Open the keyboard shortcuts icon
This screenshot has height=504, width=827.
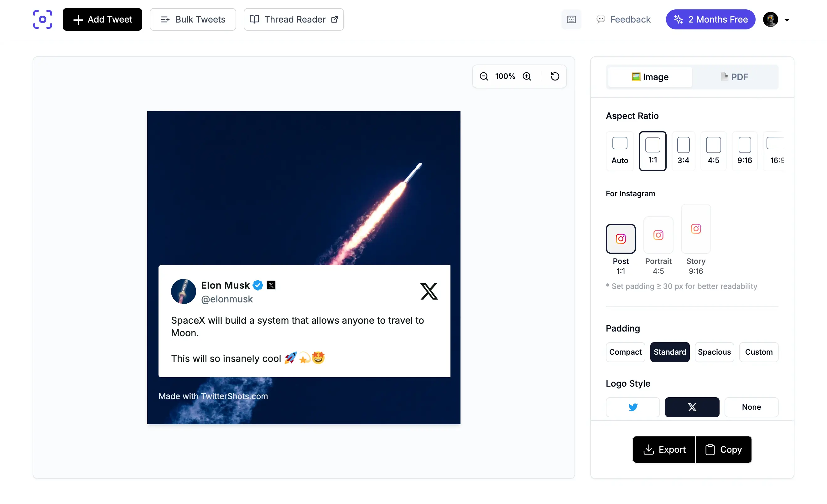coord(571,19)
